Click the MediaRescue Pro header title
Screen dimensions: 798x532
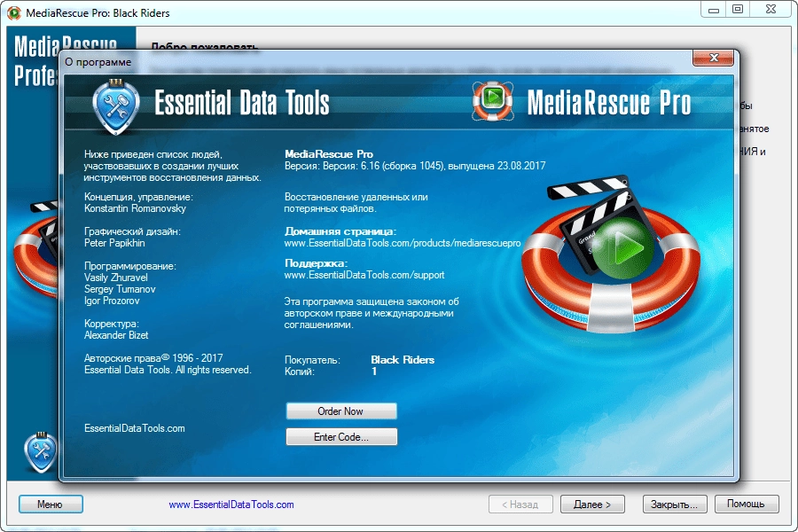pyautogui.click(x=609, y=102)
